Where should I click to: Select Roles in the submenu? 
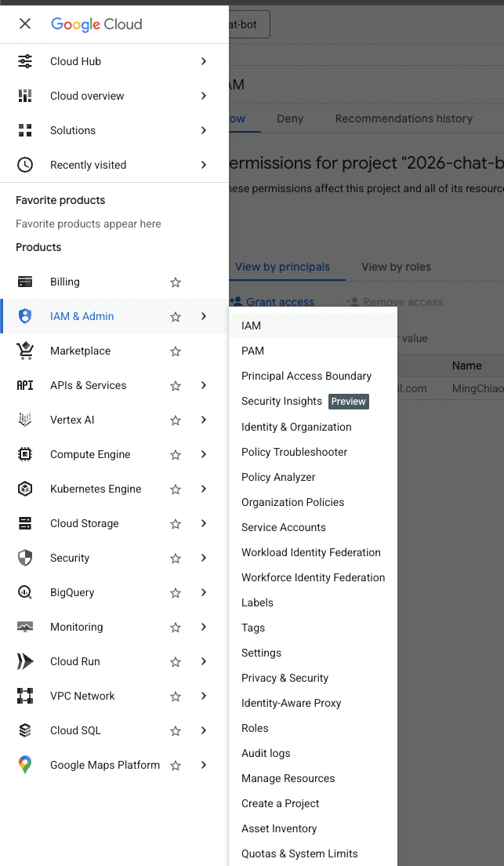(x=313, y=728)
